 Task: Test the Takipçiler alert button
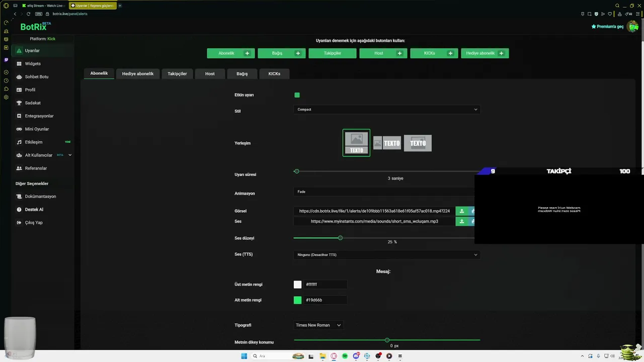[x=333, y=53]
